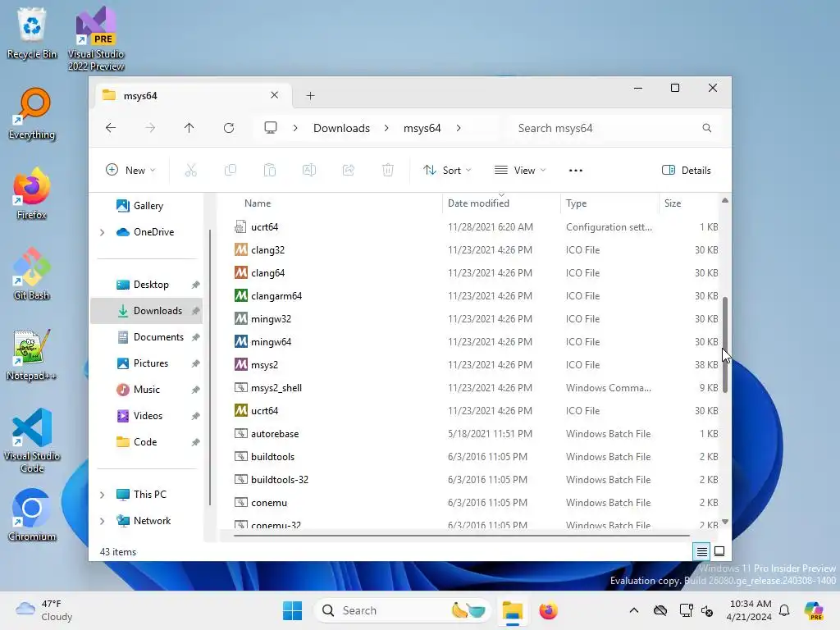Click the vertical scrollbar thumb in file list
The height and width of the screenshot is (630, 840).
coord(725,345)
